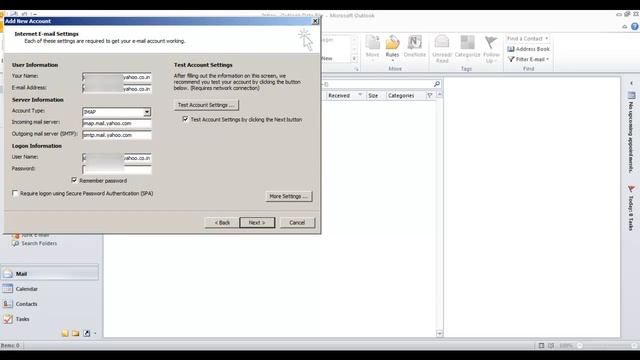Click the Back button in the dialog
The height and width of the screenshot is (360, 640).
222,222
